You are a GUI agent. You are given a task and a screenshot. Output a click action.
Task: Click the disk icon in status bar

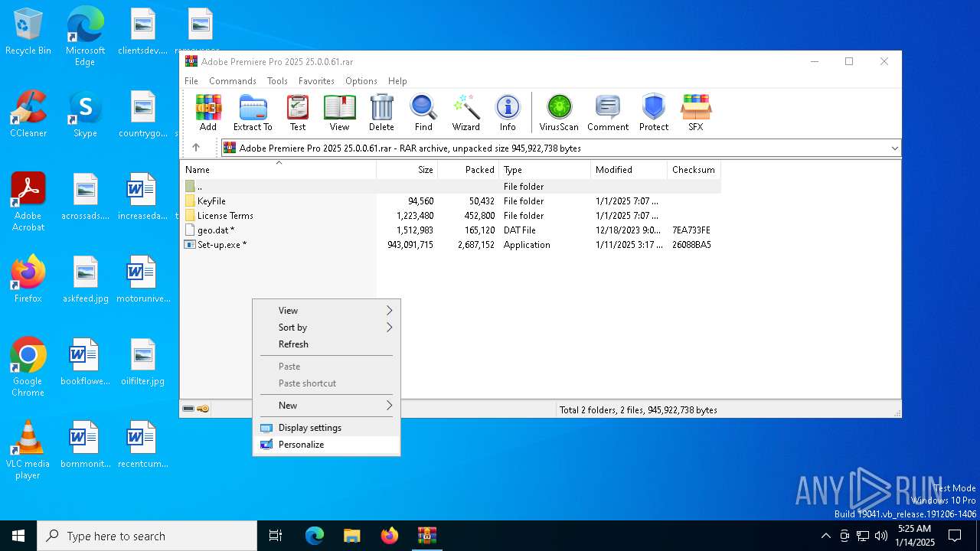pos(188,409)
